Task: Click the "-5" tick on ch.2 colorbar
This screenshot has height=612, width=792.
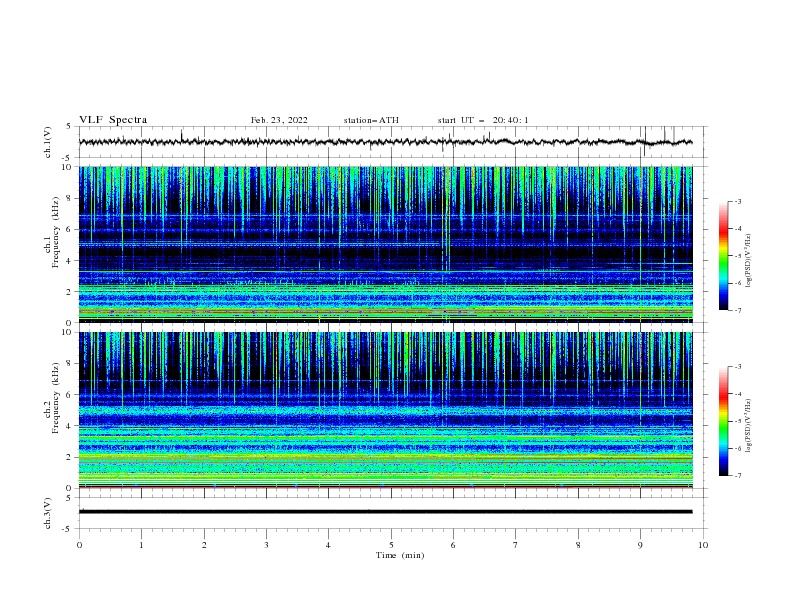Action: click(x=737, y=421)
